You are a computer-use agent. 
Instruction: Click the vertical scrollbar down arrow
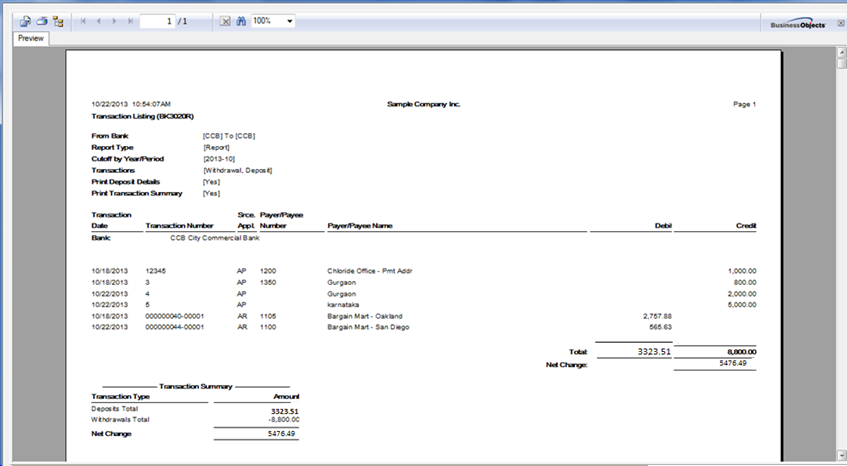842,455
